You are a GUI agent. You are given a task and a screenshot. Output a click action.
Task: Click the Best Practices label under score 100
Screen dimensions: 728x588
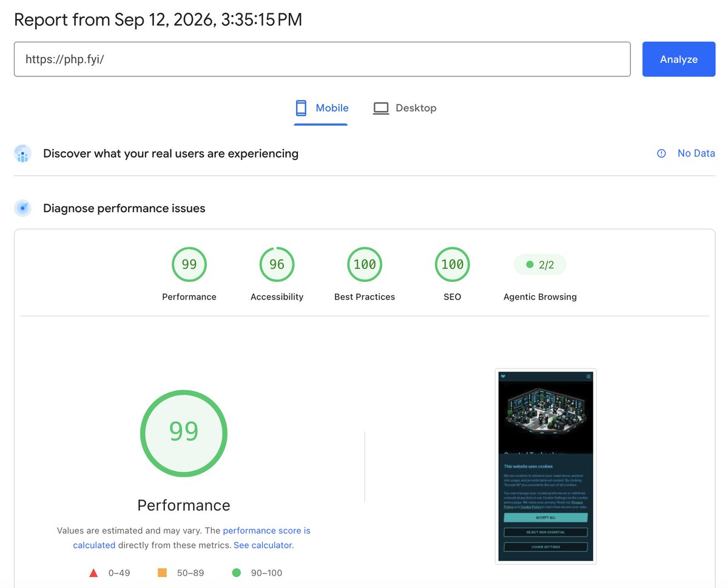[365, 297]
